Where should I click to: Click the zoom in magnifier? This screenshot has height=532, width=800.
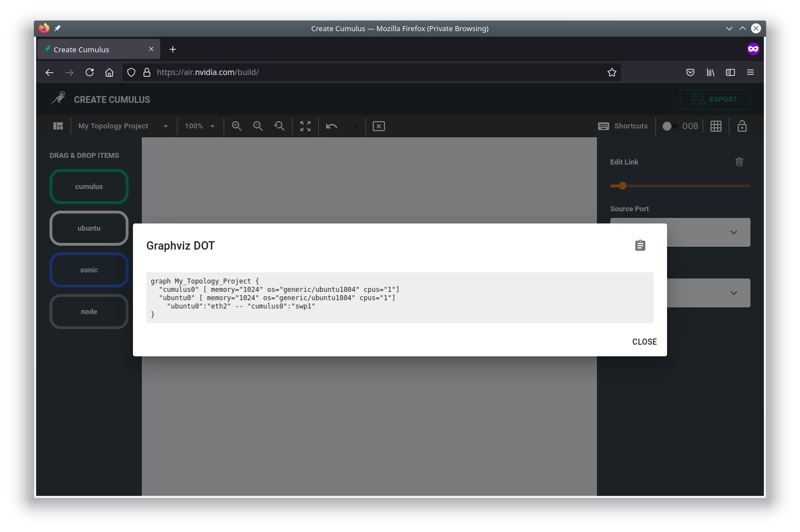point(236,126)
